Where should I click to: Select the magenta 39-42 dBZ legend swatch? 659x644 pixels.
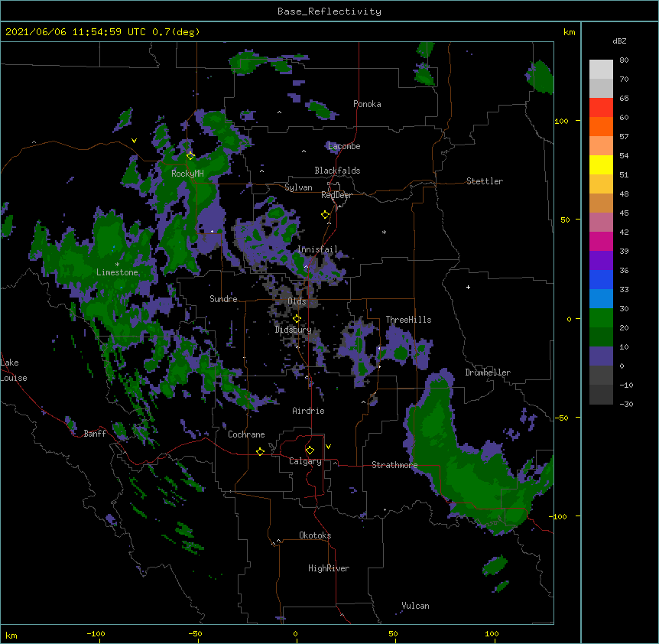coord(601,241)
